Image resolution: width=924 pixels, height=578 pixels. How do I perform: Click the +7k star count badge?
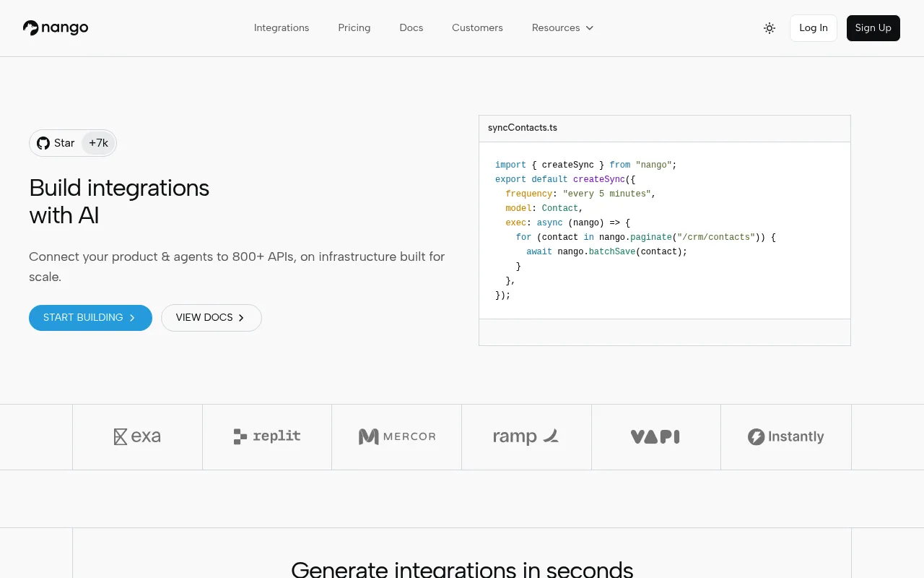(x=98, y=143)
